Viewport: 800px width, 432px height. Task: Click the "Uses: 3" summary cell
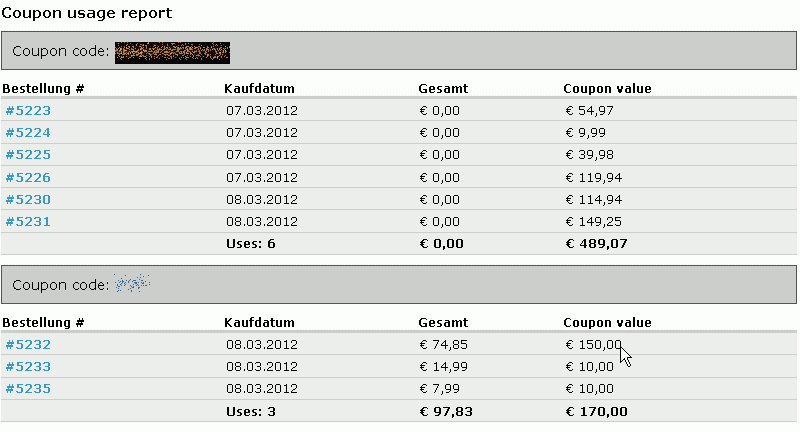tap(251, 411)
